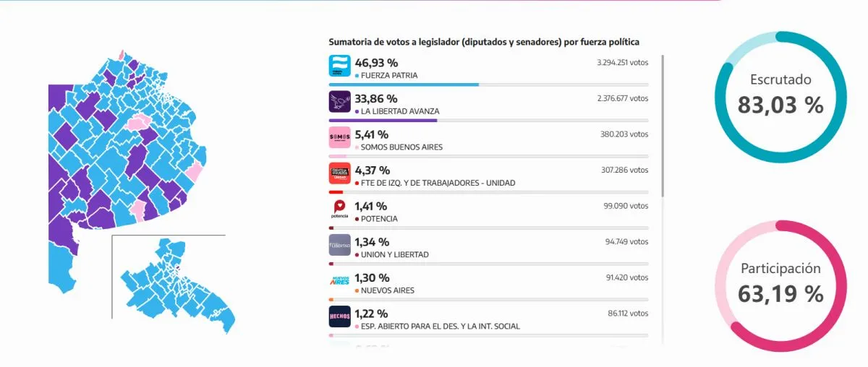Click the SOMOS BUENOS AIRES party name

(x=401, y=147)
